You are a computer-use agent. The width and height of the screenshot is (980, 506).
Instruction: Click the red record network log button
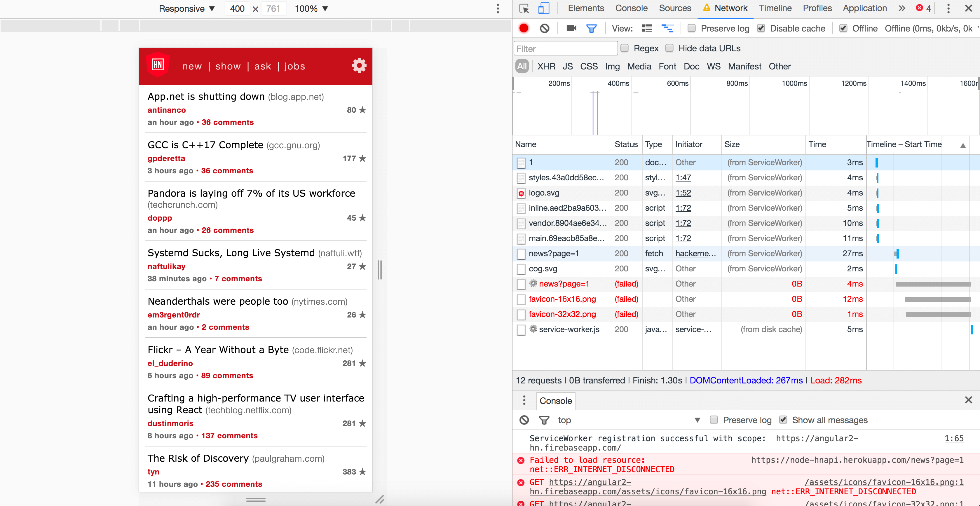[524, 28]
